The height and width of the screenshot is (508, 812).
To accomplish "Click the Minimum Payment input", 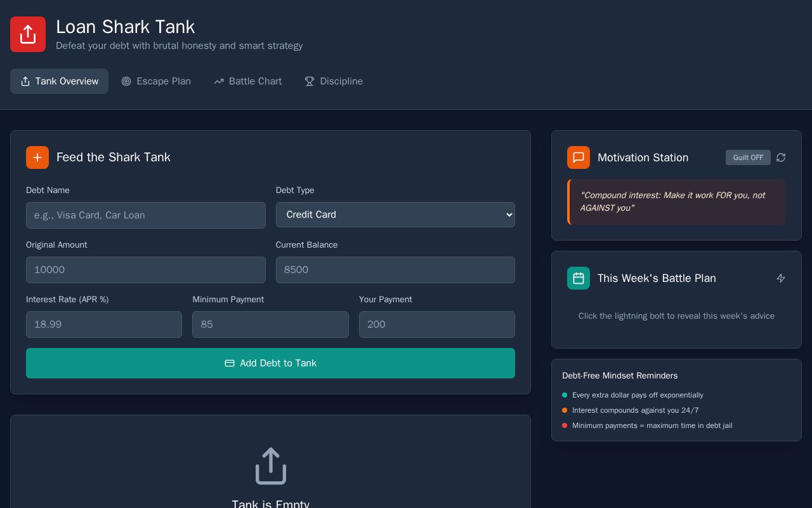I will pyautogui.click(x=270, y=324).
